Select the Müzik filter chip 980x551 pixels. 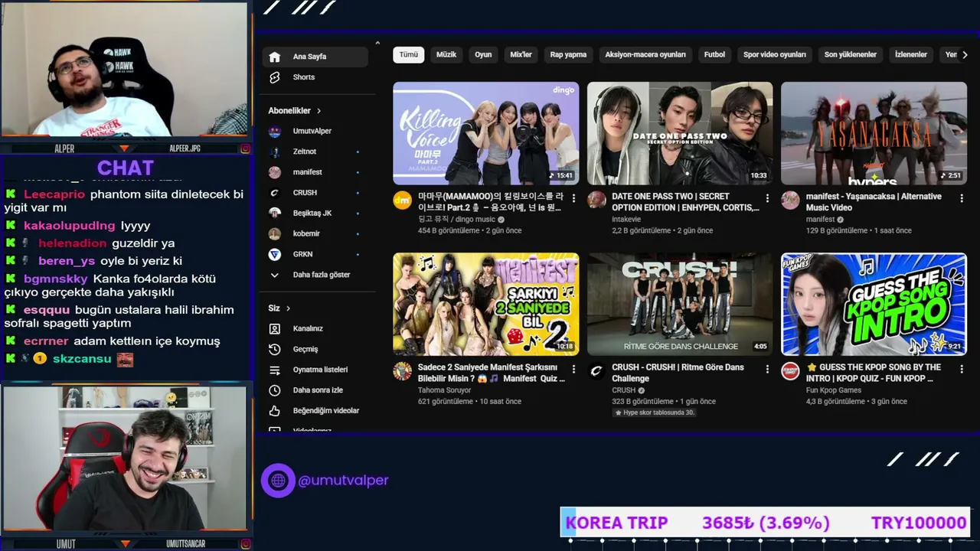[x=446, y=54]
